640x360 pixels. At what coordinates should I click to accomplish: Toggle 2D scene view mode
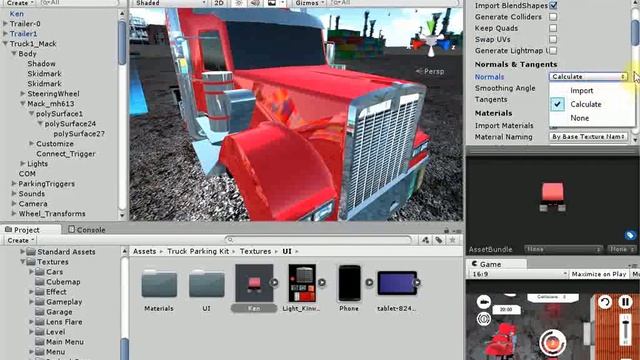point(219,3)
